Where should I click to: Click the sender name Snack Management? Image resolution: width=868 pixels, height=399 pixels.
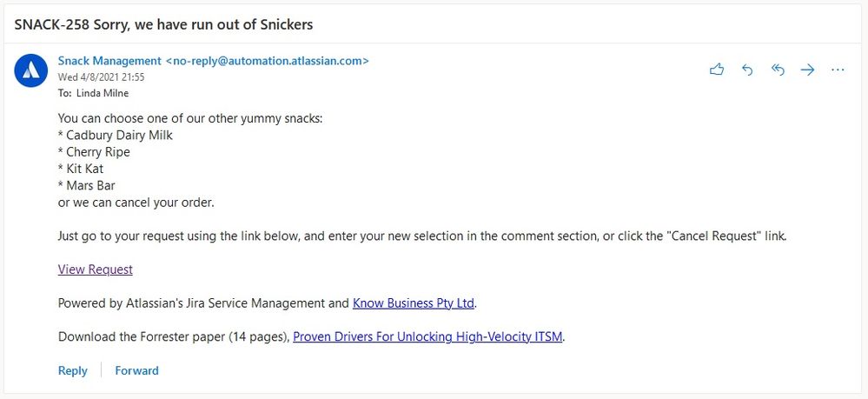pos(109,61)
